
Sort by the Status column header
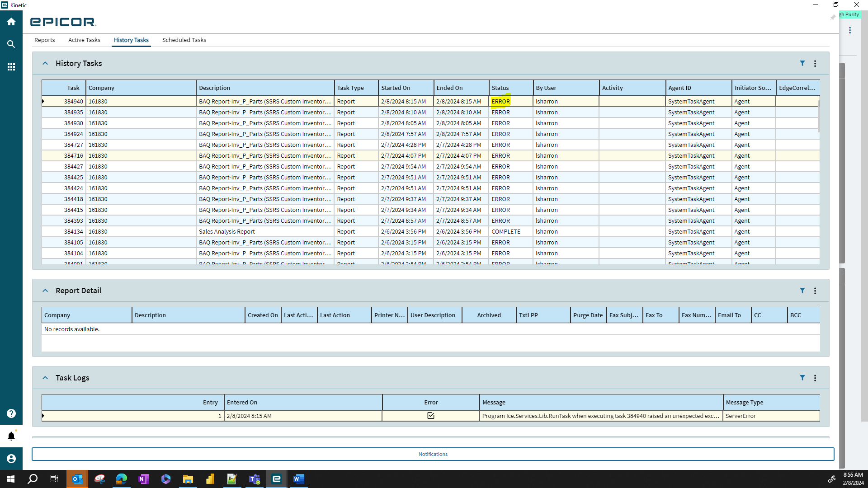coord(511,88)
